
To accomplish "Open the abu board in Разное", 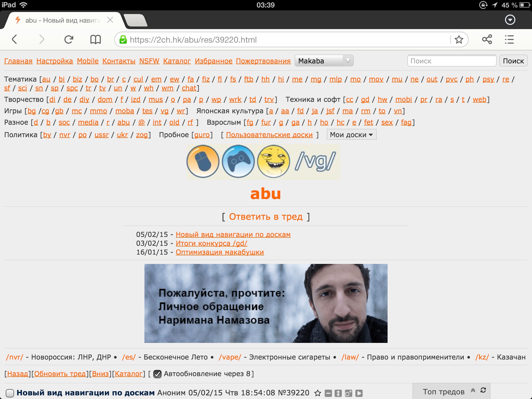I will pos(123,122).
